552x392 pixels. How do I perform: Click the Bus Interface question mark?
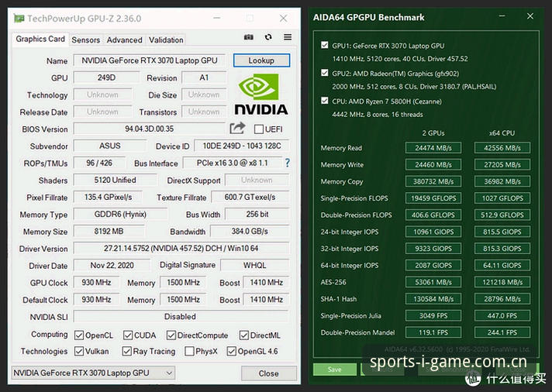point(288,163)
